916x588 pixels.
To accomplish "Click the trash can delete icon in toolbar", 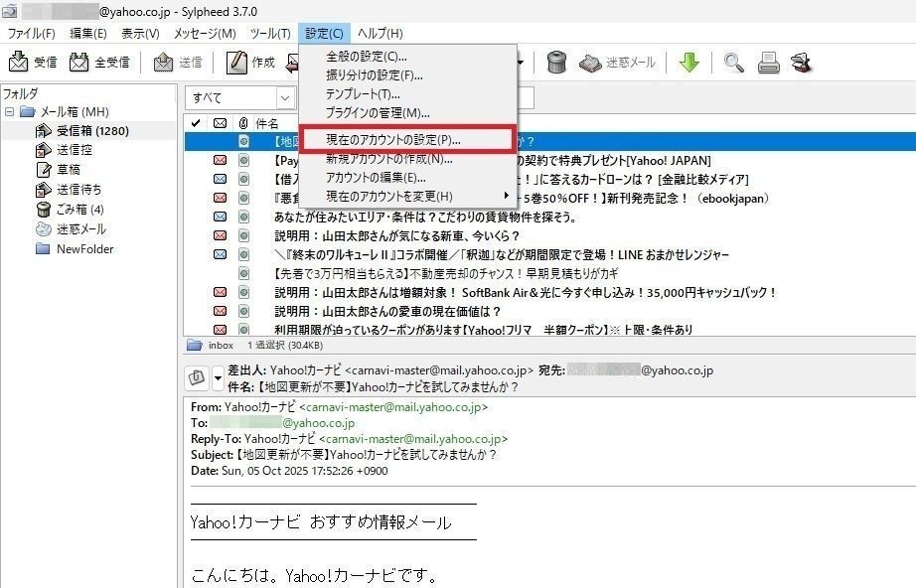I will (556, 63).
